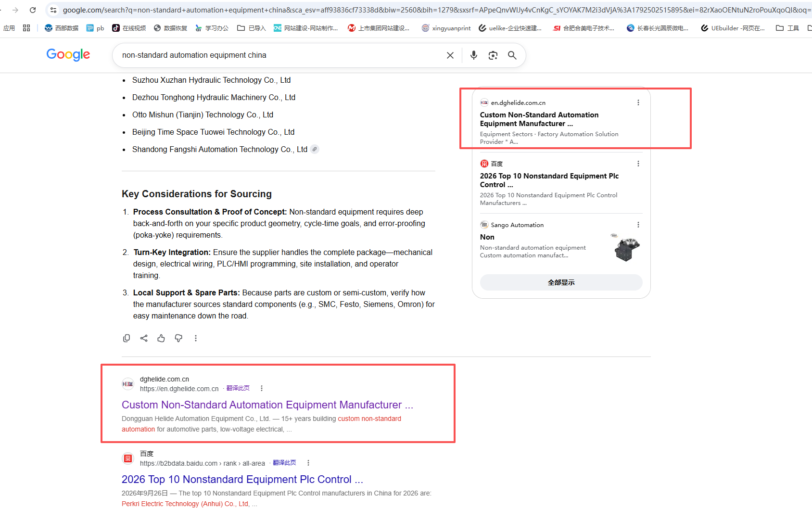The image size is (812, 521).
Task: Open xingyuanprint bookmark
Action: (446, 28)
